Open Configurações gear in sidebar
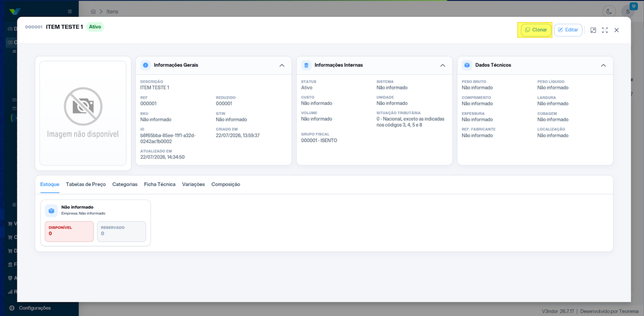The height and width of the screenshot is (316, 644). [12, 308]
